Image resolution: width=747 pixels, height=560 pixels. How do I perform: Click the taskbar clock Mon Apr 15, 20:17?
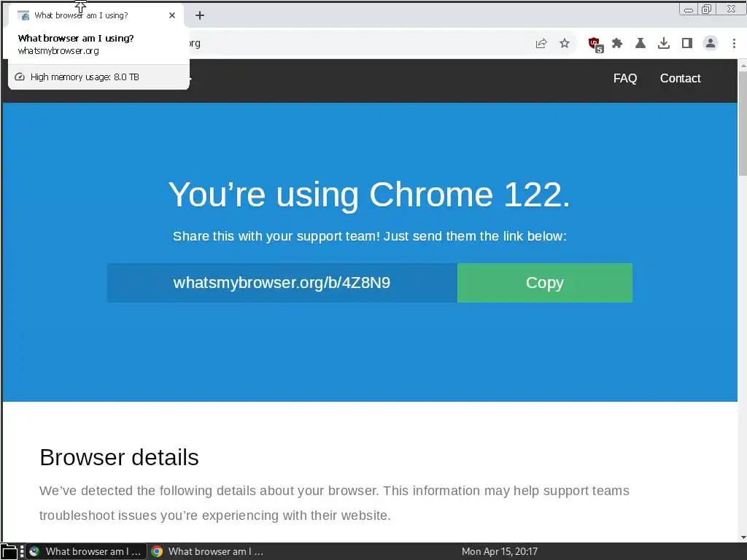click(x=499, y=551)
